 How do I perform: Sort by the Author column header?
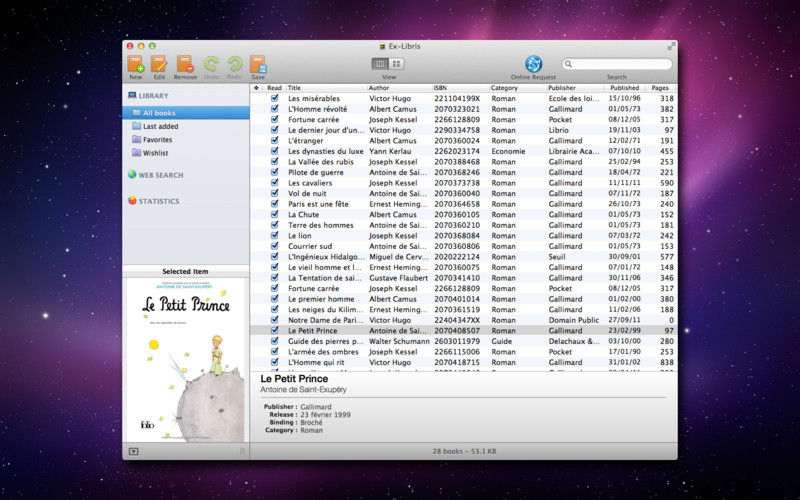pos(399,88)
